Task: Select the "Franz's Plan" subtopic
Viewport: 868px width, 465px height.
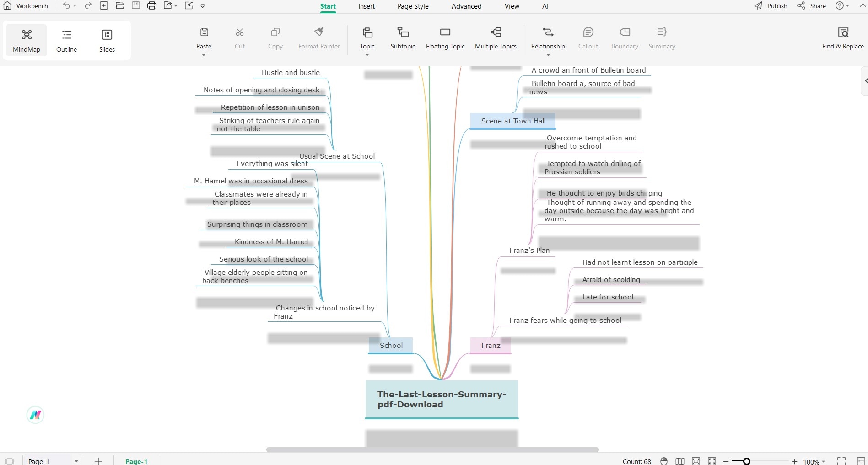Action: [529, 251]
